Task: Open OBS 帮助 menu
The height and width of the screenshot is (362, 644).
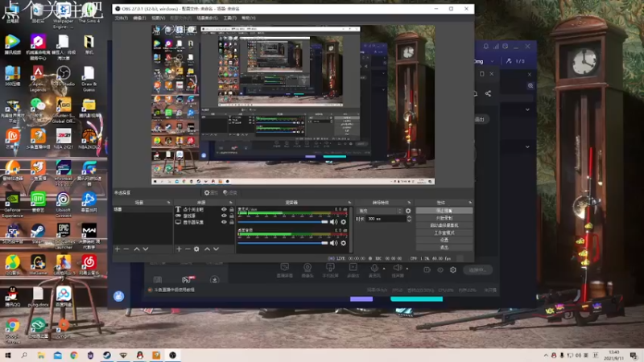Action: click(249, 18)
